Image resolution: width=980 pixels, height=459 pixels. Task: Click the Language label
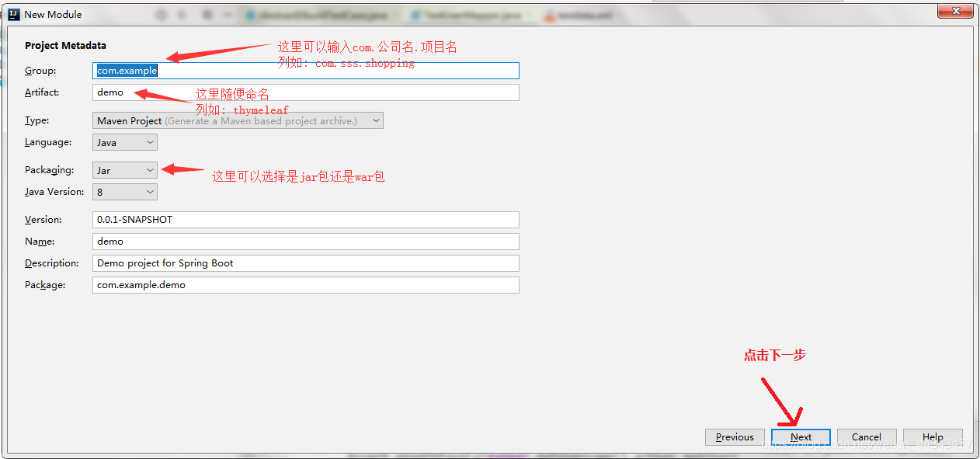click(x=48, y=142)
